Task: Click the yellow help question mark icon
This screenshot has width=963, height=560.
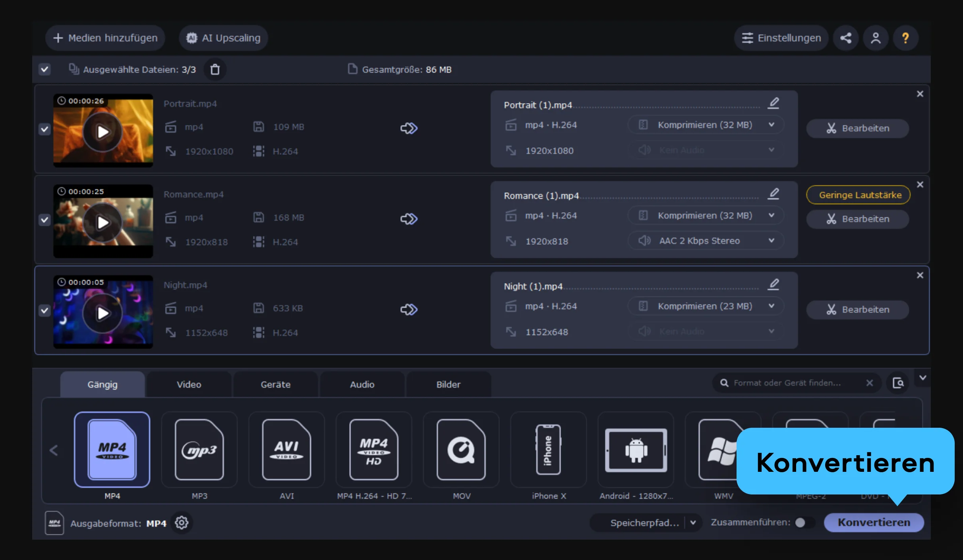Action: 905,38
